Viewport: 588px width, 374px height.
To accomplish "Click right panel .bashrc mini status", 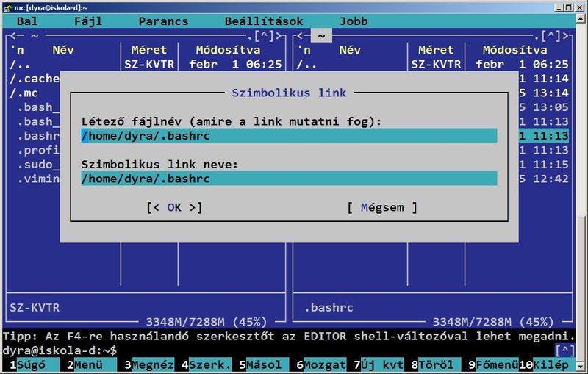I will (329, 308).
